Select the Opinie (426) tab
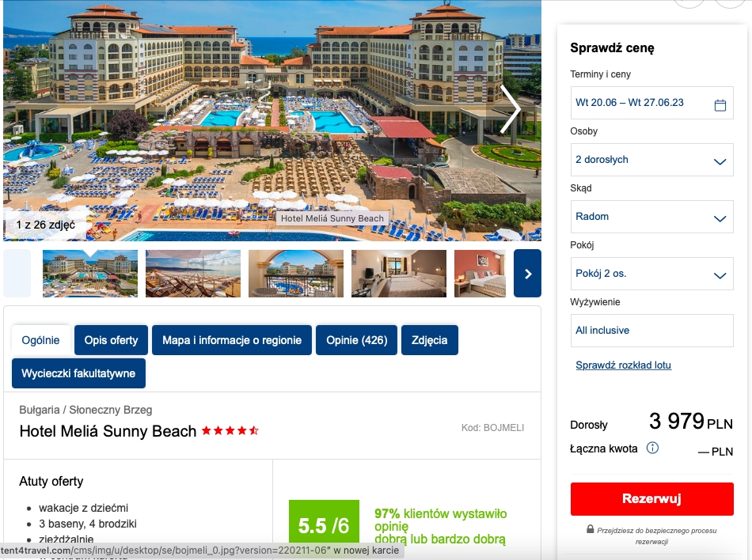752x560 pixels. point(357,340)
